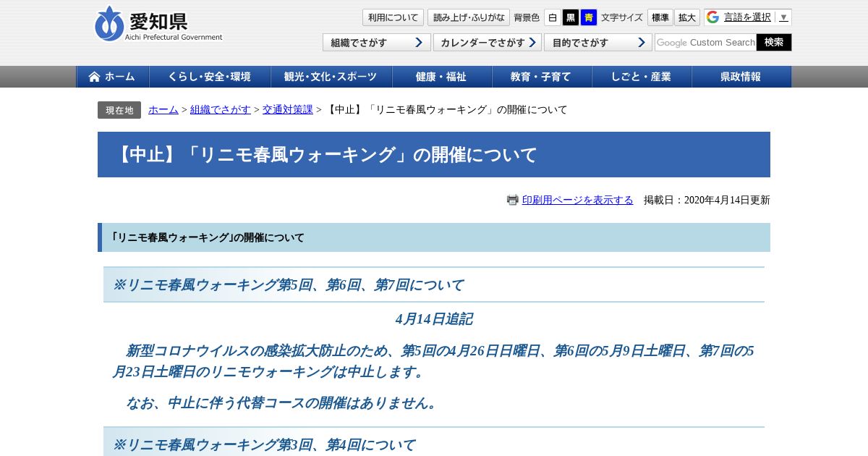Click the printer icon beside print link

coord(513,200)
